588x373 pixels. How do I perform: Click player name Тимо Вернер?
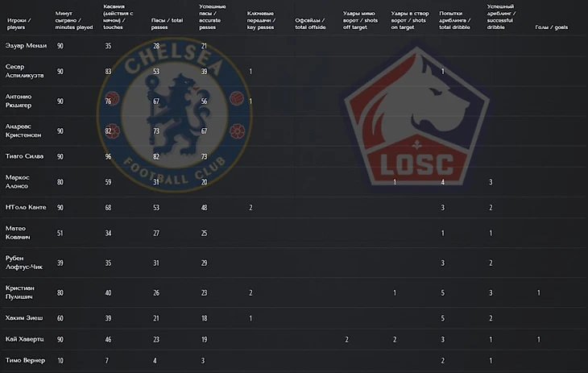[24, 360]
